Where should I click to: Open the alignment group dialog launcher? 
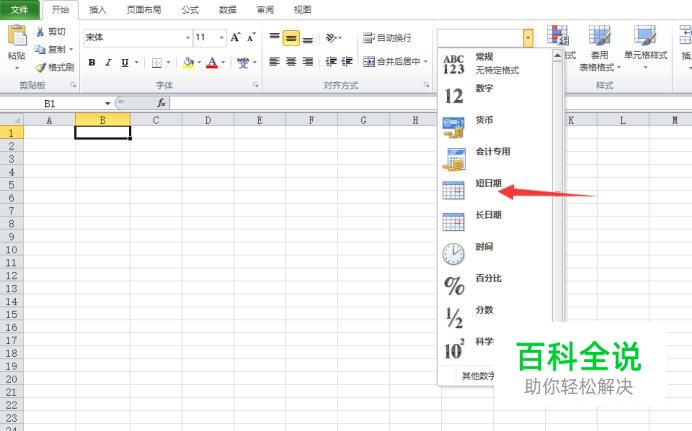click(426, 85)
